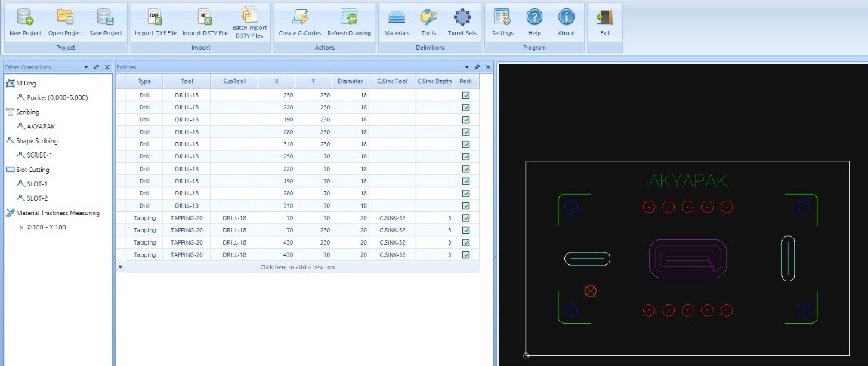This screenshot has width=868, height=366.
Task: Select the vertical slot in drawing
Action: 788,259
